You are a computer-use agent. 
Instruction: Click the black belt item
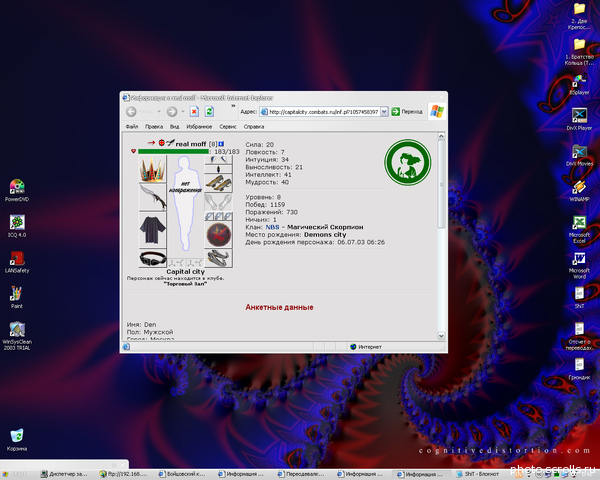152,258
